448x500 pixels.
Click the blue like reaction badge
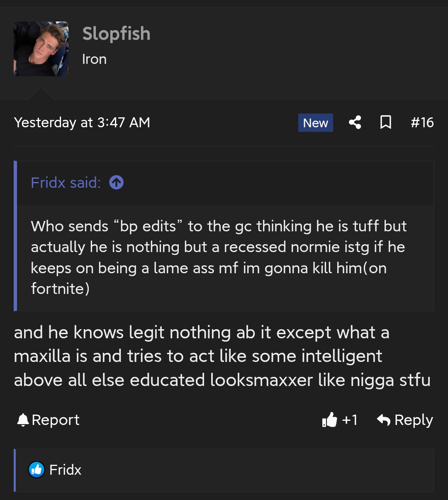pyautogui.click(x=37, y=470)
